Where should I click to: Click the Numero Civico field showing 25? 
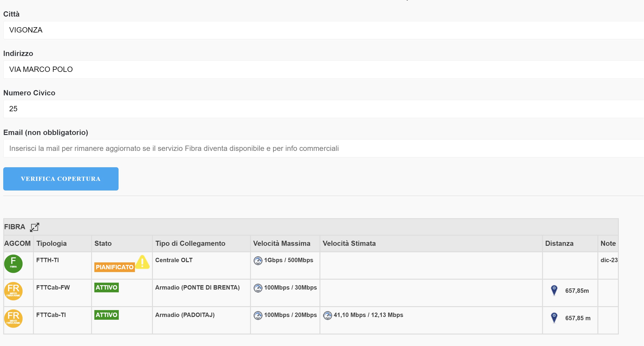click(322, 109)
